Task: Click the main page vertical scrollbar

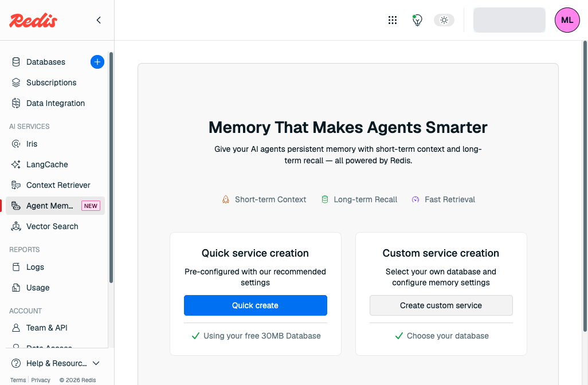Action: 585,186
